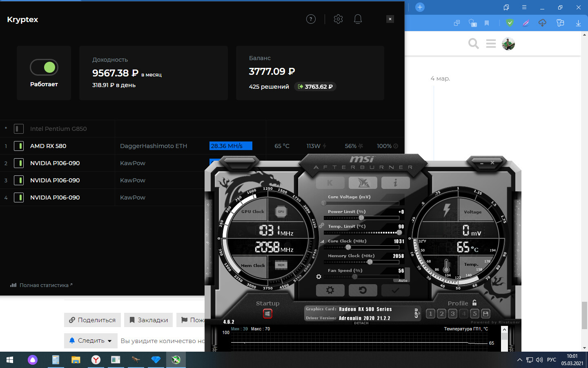Toggle NVIDIA P106-090 device number 3
Image resolution: width=588 pixels, height=368 pixels.
[19, 180]
